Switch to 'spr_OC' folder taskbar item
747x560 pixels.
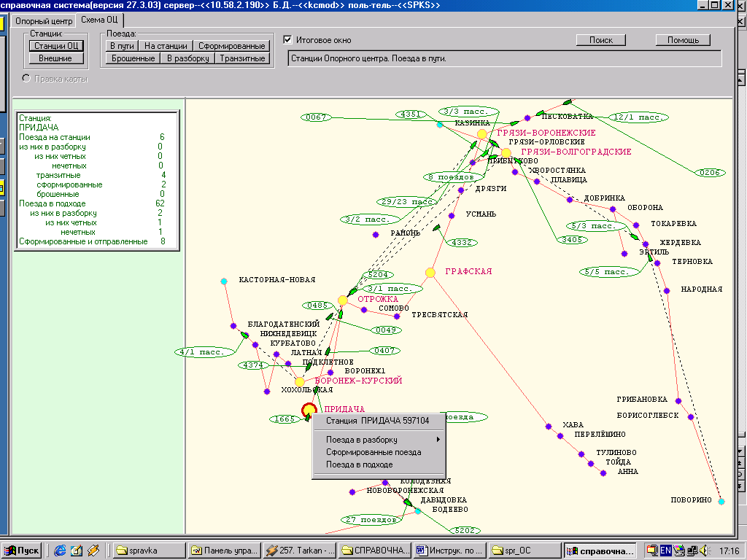click(x=525, y=551)
